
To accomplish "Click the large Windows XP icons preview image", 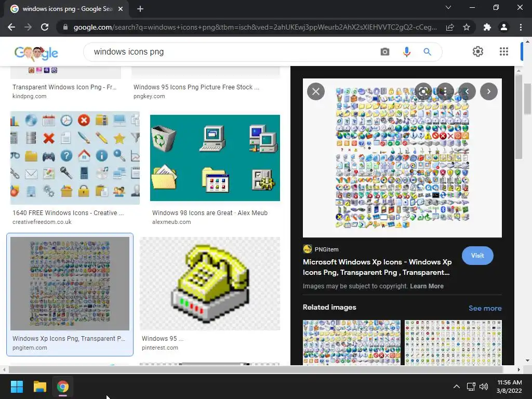I will 402,158.
